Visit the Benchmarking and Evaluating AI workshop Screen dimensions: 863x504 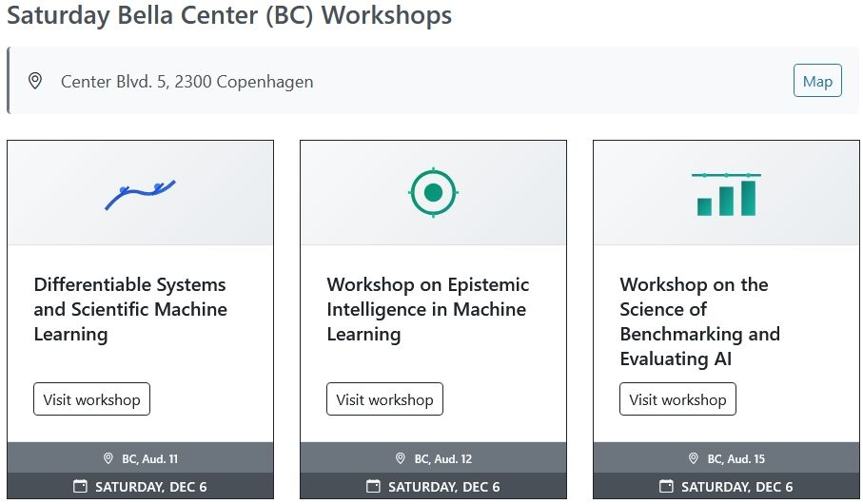677,399
